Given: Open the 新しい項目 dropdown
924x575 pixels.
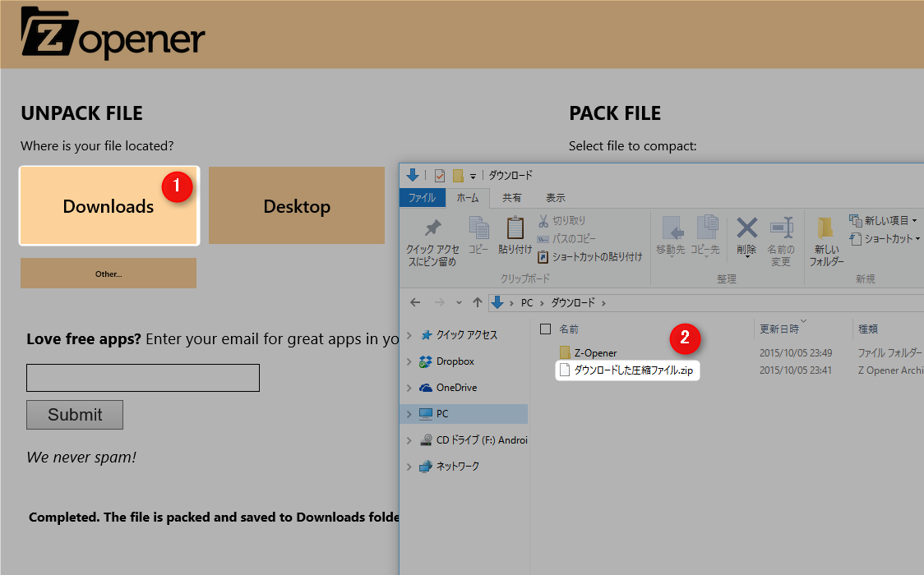Looking at the screenshot, I should [883, 221].
